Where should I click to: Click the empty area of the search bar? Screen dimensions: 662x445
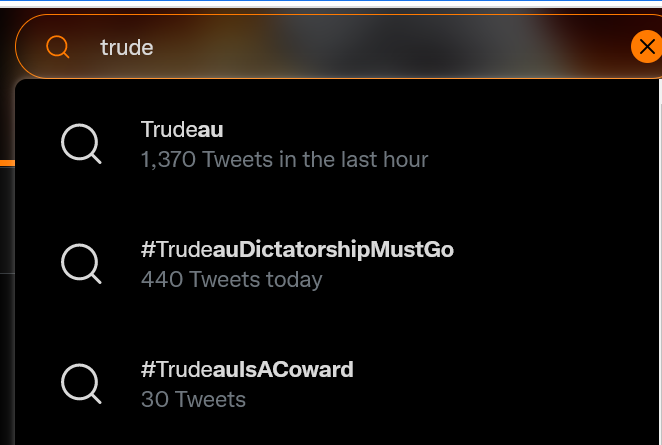(380, 46)
